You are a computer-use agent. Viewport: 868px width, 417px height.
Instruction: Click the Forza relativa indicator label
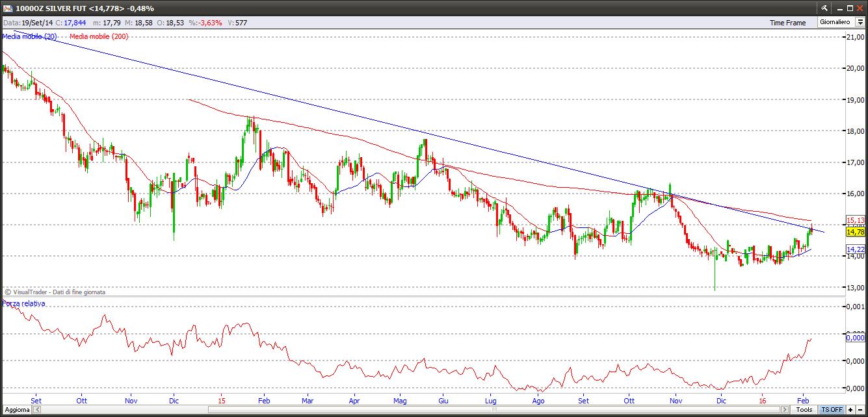tap(24, 303)
